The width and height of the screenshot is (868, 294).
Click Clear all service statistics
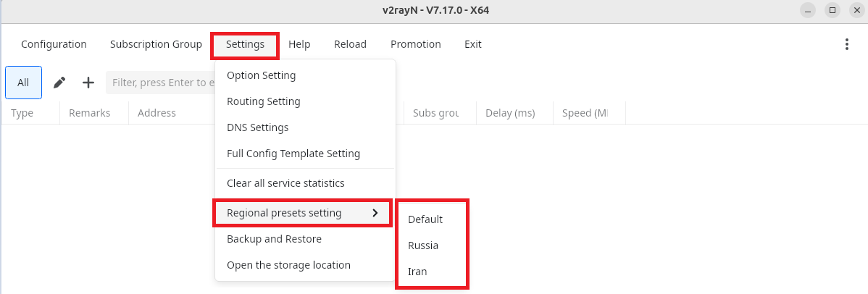click(x=285, y=183)
